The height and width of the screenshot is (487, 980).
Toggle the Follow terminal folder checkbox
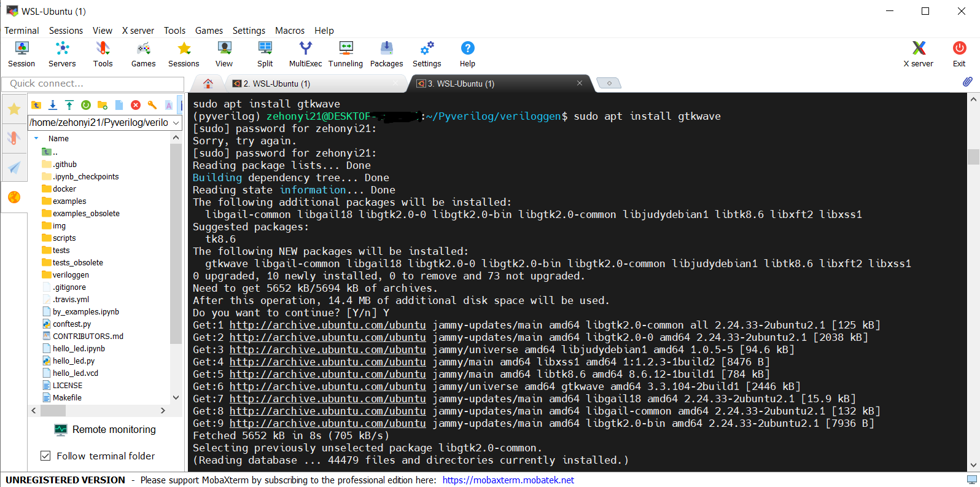(x=45, y=456)
